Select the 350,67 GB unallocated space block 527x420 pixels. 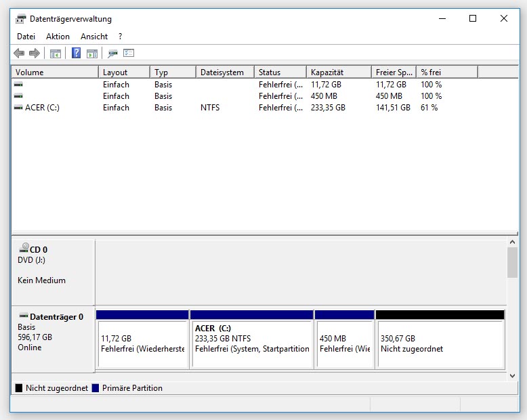pyautogui.click(x=440, y=343)
